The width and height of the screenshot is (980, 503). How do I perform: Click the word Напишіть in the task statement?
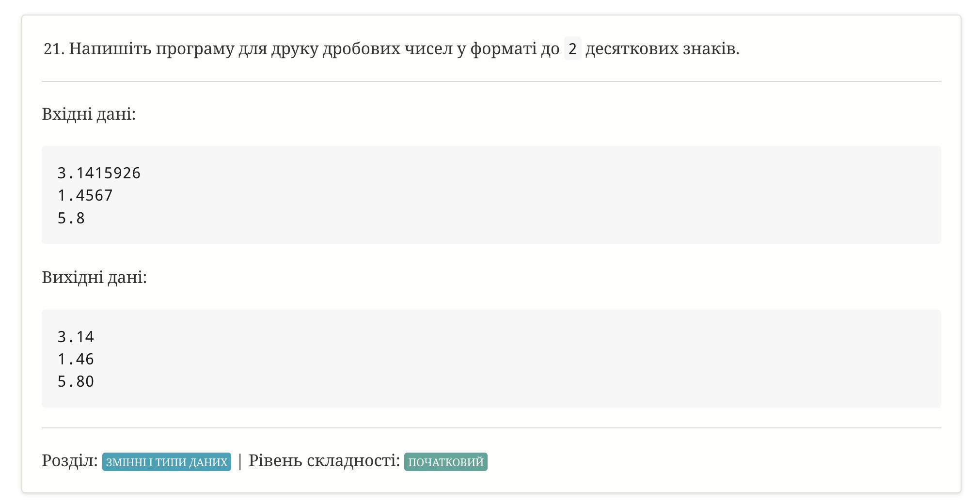pos(110,48)
